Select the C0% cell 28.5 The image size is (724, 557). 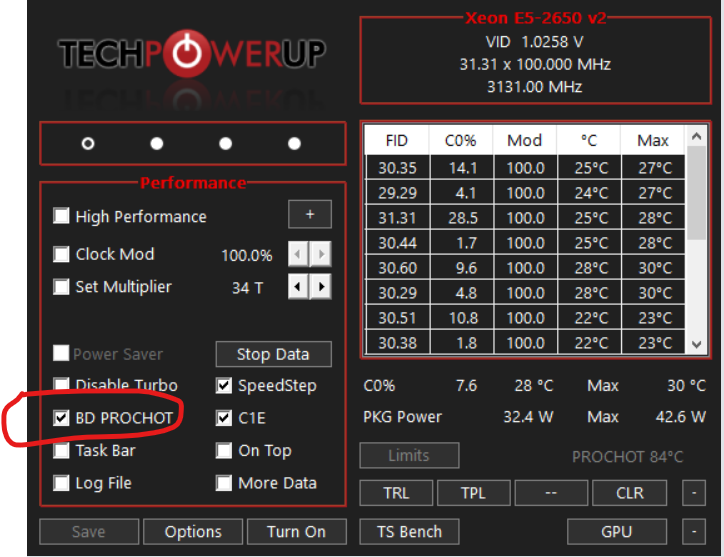click(462, 218)
